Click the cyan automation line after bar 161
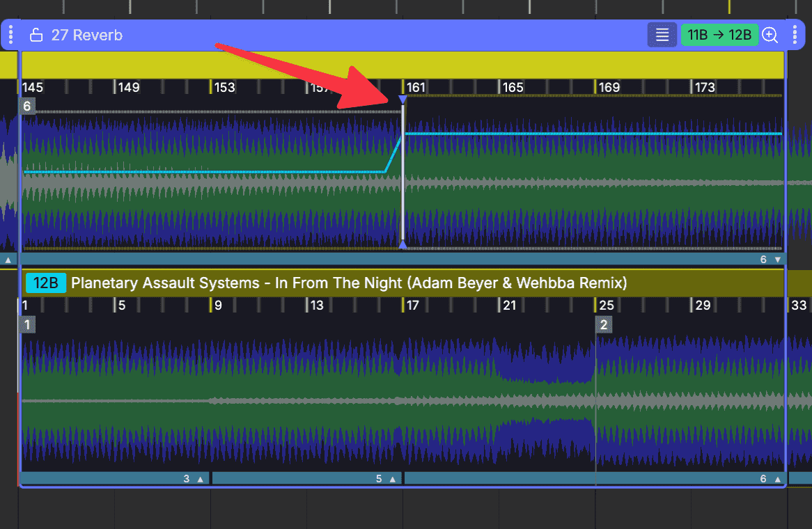 click(x=593, y=134)
